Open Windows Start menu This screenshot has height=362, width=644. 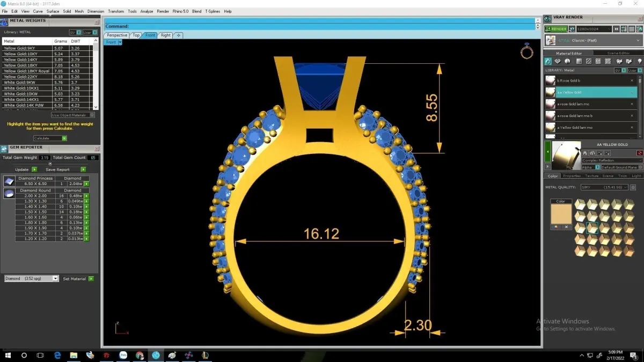click(x=8, y=355)
